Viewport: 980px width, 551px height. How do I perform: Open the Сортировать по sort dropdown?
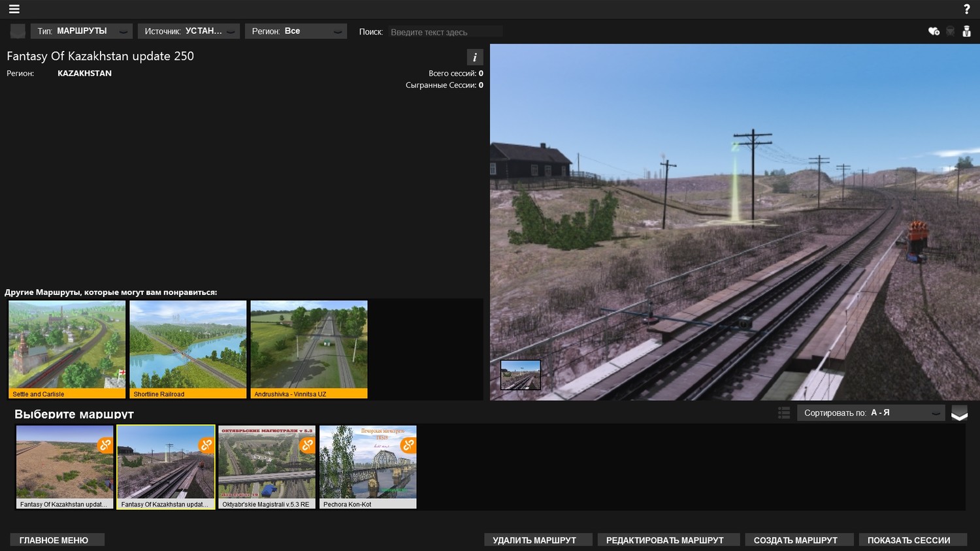[871, 413]
